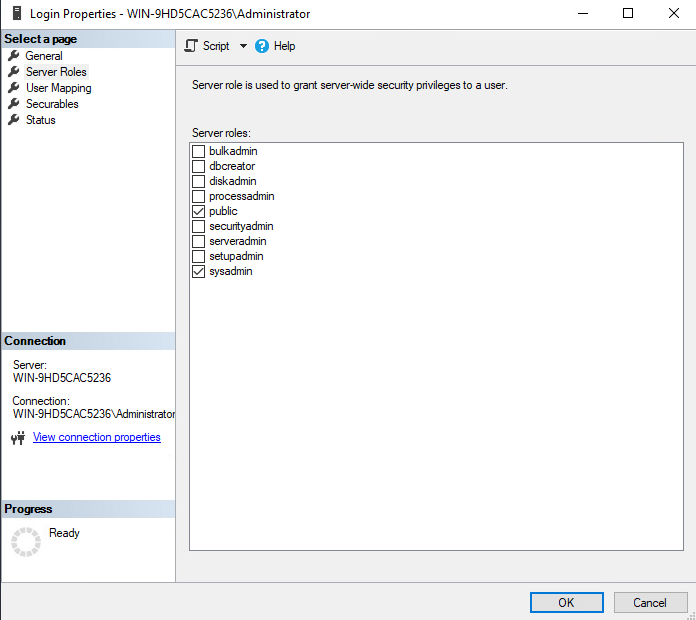This screenshot has width=696, height=620.
Task: Switch to the User Mapping page
Action: point(59,88)
